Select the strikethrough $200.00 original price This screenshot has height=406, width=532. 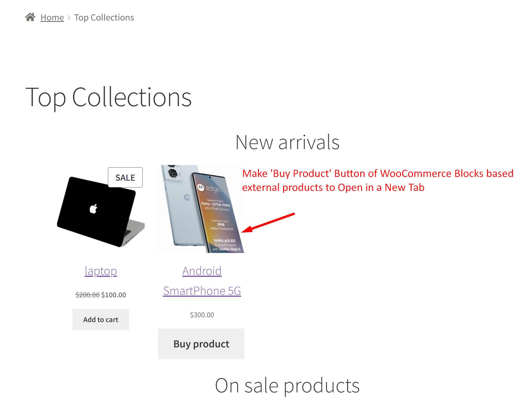(x=87, y=295)
